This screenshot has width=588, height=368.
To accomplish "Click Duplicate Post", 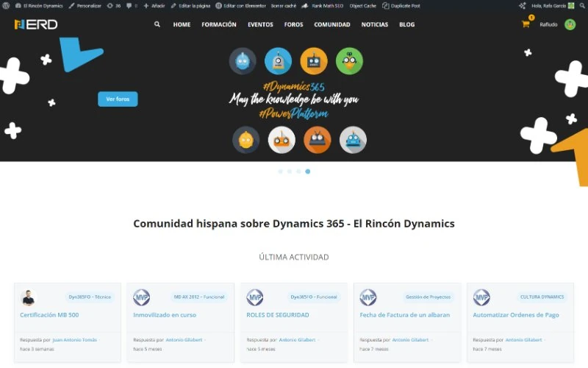I will click(x=401, y=6).
